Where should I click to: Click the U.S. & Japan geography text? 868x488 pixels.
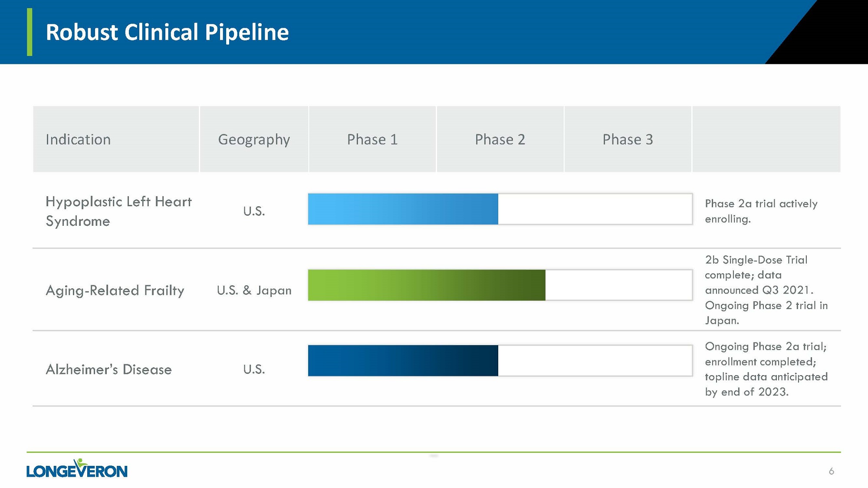pyautogui.click(x=254, y=290)
